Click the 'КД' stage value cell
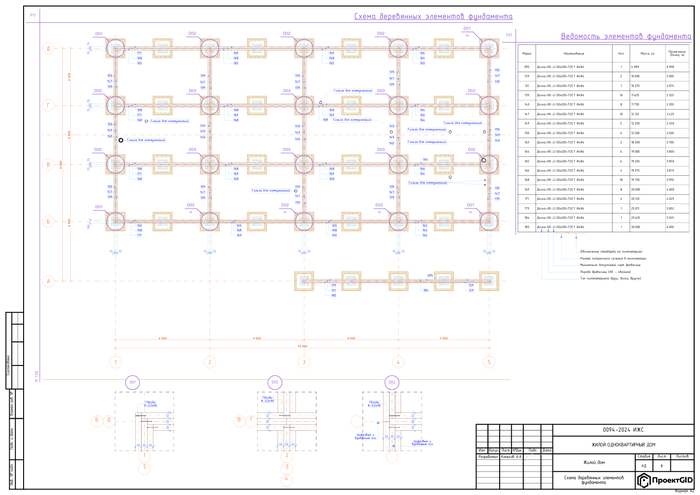 [643, 466]
